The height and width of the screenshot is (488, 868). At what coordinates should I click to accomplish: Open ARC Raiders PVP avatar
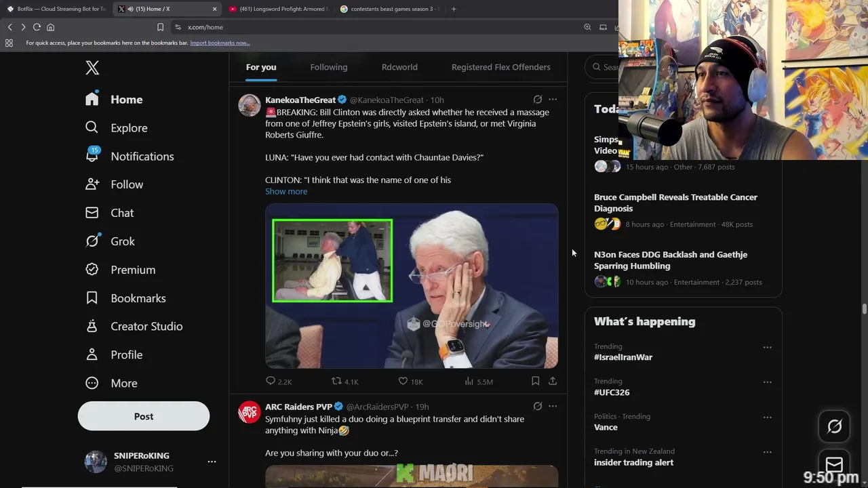coord(250,412)
